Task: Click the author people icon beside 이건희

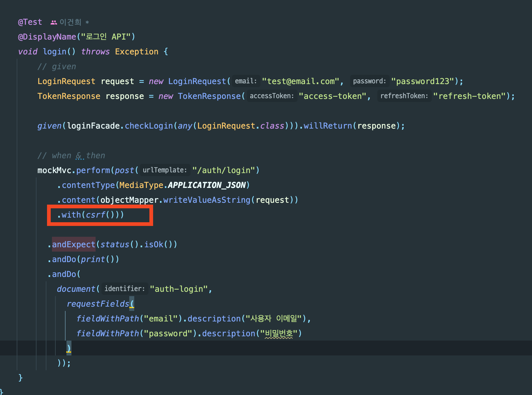Action: click(x=54, y=22)
